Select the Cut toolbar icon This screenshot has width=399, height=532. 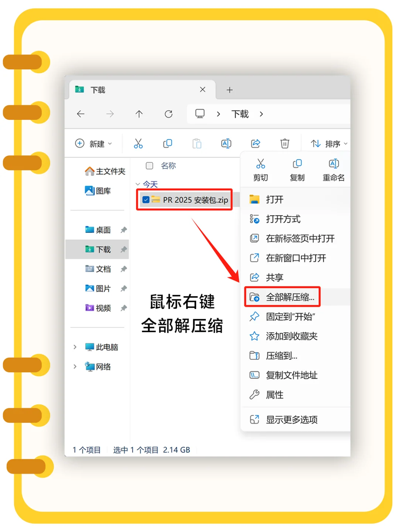(x=138, y=144)
